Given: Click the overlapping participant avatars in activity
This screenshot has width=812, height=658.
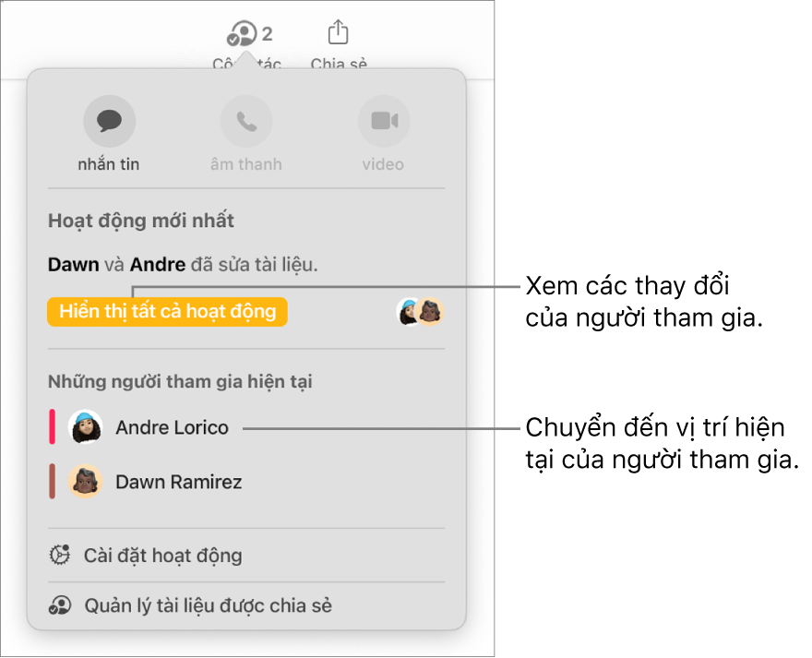Looking at the screenshot, I should pos(421,312).
